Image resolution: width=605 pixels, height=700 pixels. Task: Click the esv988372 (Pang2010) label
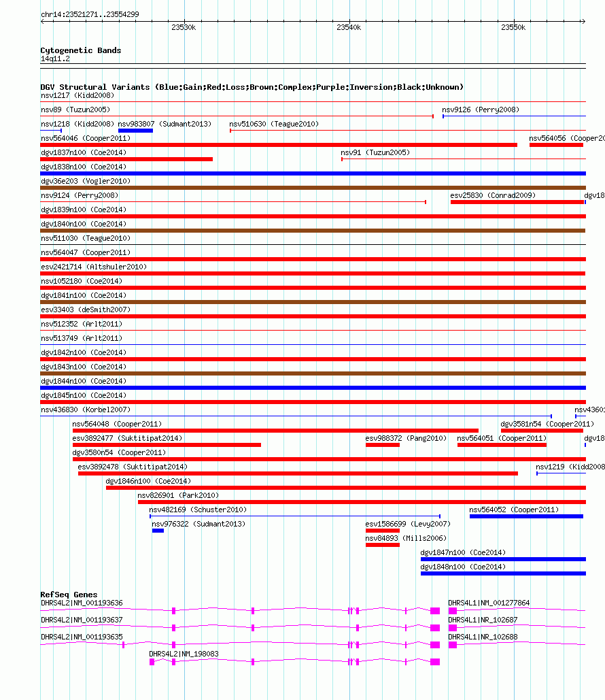(x=406, y=438)
